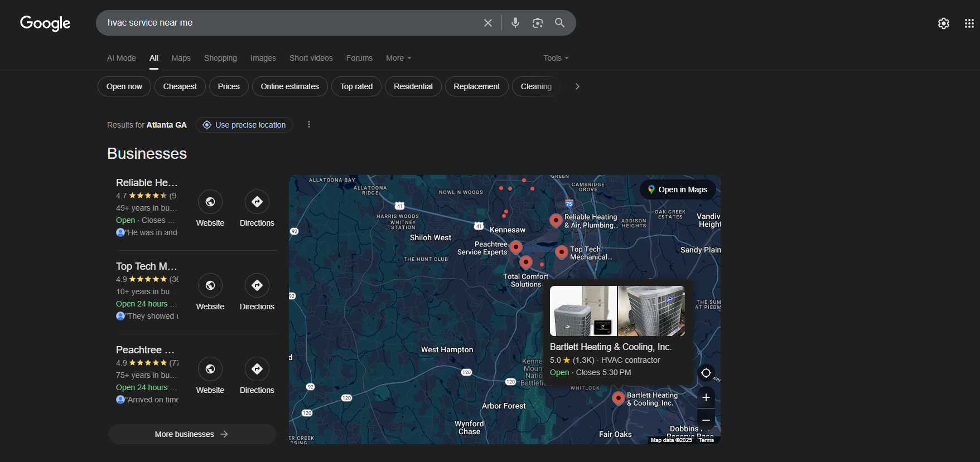
Task: Select Bartlett Heating & Cooling map pin
Action: 619,398
